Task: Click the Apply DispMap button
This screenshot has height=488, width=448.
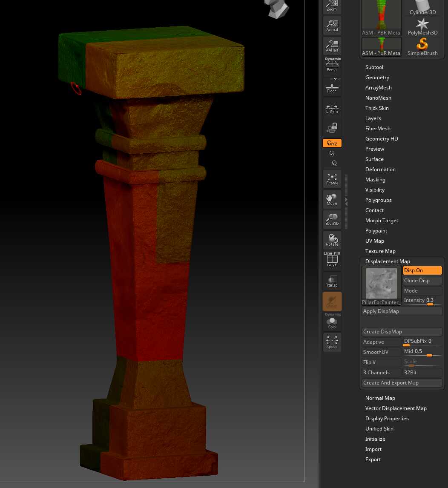Action: pyautogui.click(x=402, y=311)
